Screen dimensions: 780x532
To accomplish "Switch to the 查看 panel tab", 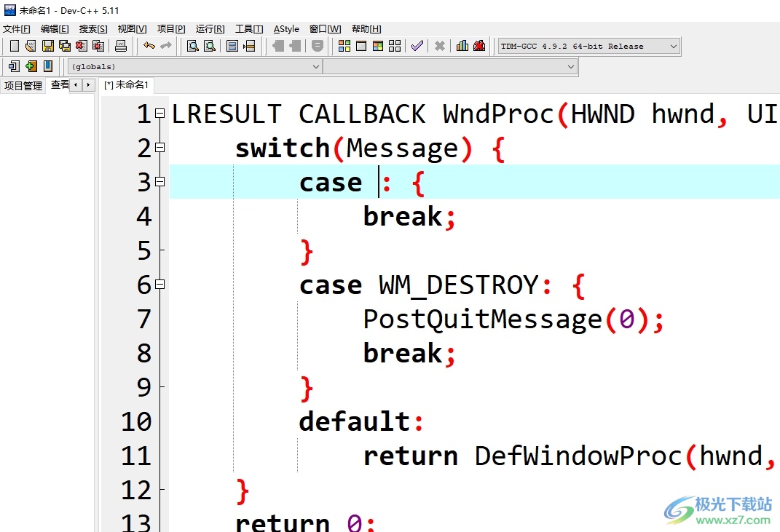I will [x=59, y=85].
